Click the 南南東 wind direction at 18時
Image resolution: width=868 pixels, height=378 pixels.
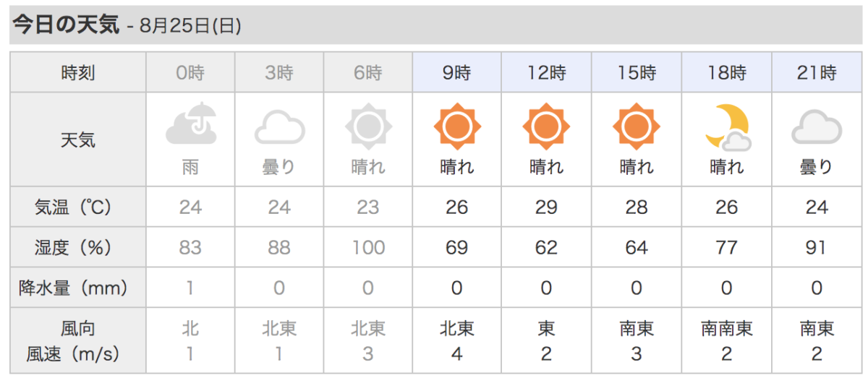[727, 329]
